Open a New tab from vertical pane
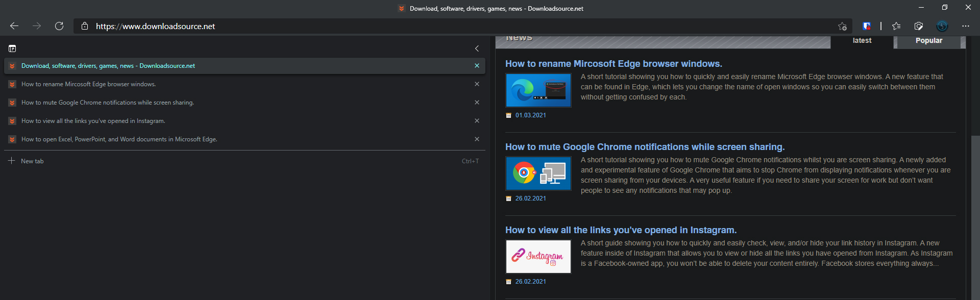The width and height of the screenshot is (980, 300). click(244, 161)
